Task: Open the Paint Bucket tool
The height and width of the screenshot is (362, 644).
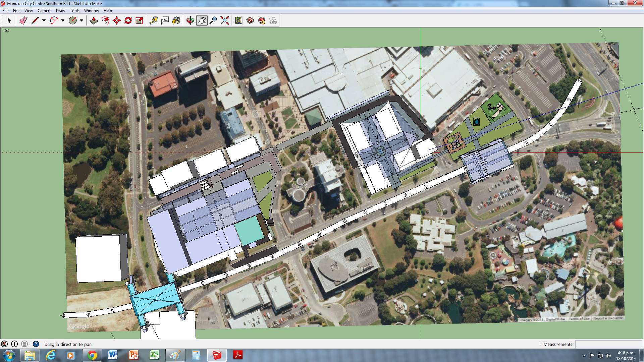Action: (176, 21)
